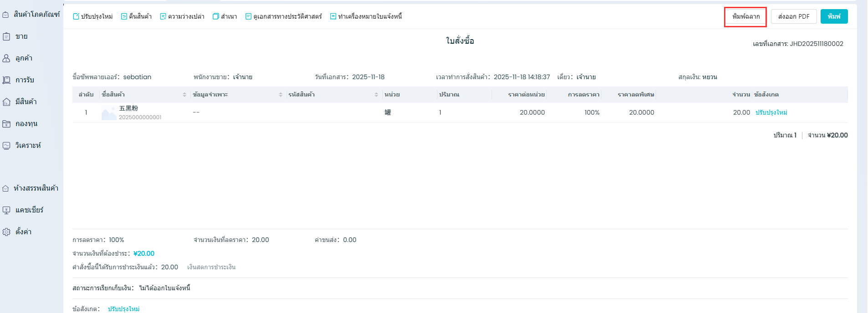Click the ทำเครื่องหมายใบแจ้งหนี้ invoice mark icon

(333, 17)
